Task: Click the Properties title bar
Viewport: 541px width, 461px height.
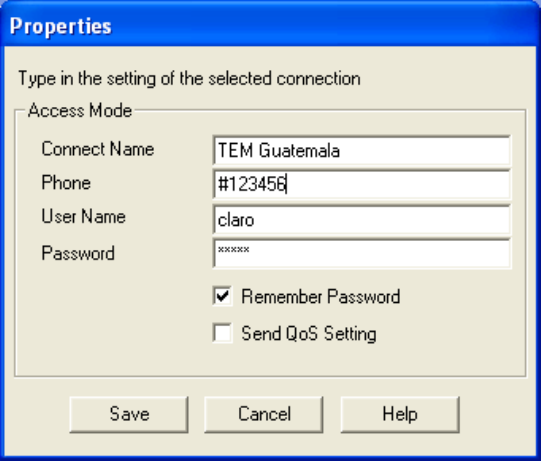Action: (270, 25)
